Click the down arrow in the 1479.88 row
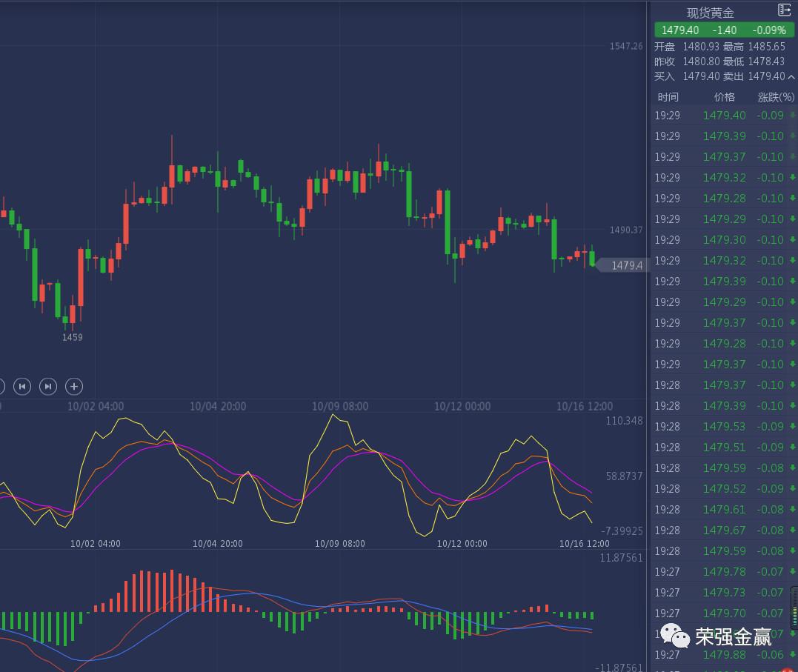798x672 pixels. (792, 654)
